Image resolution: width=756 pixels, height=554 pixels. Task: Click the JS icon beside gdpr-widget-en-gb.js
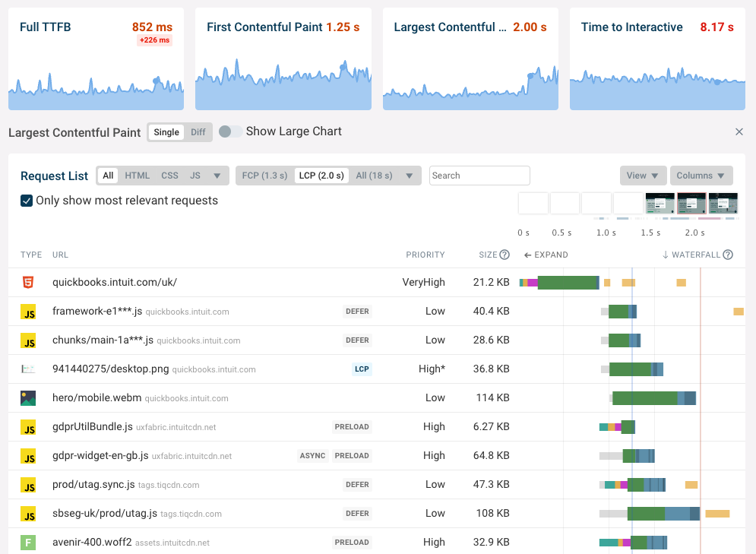click(28, 456)
